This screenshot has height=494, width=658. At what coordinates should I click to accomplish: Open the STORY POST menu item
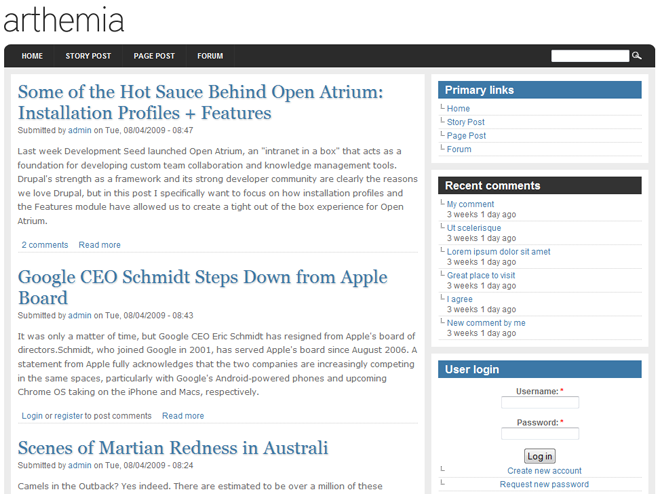pos(88,56)
